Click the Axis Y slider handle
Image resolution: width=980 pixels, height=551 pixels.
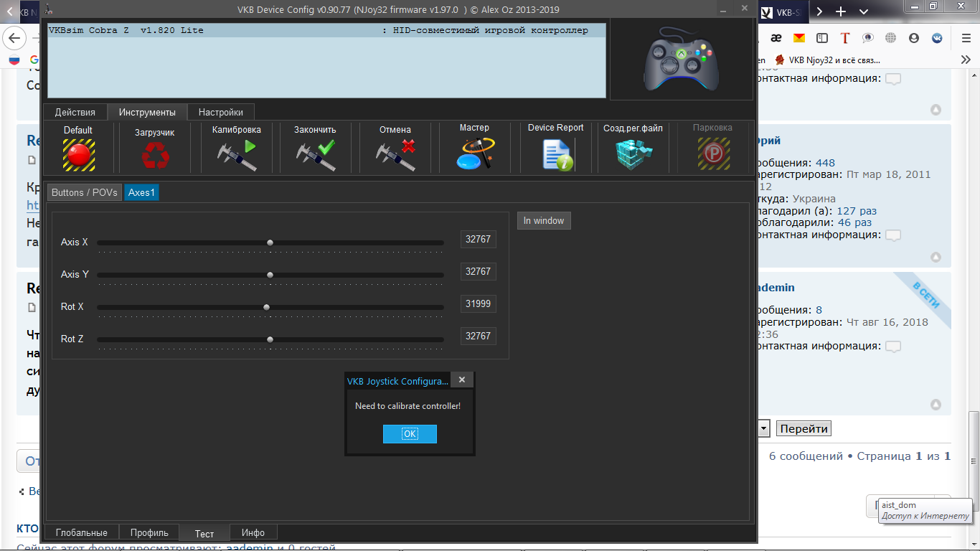[x=270, y=275]
